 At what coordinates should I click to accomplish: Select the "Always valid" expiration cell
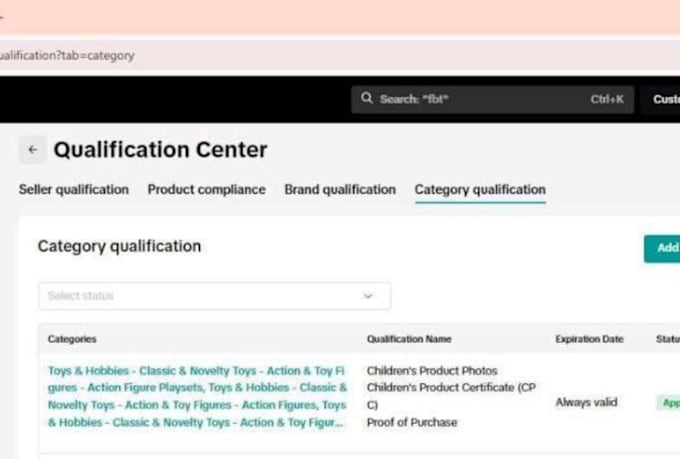pyautogui.click(x=586, y=402)
